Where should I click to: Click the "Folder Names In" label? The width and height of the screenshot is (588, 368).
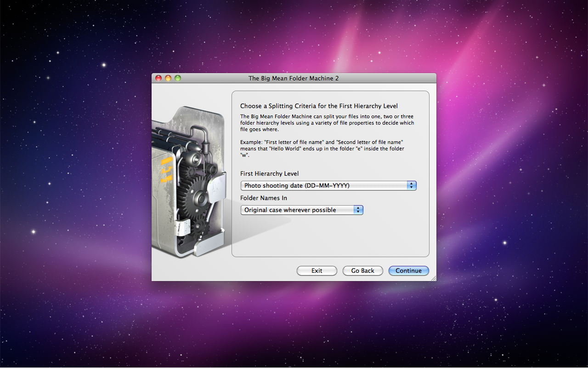(264, 198)
